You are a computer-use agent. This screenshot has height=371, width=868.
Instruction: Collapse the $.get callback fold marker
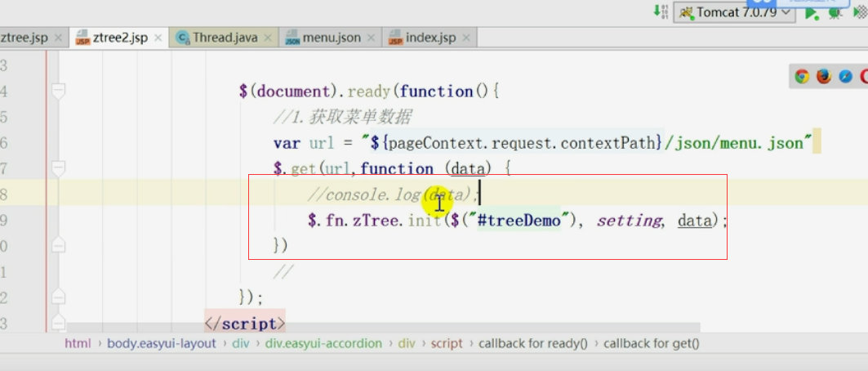coord(58,168)
